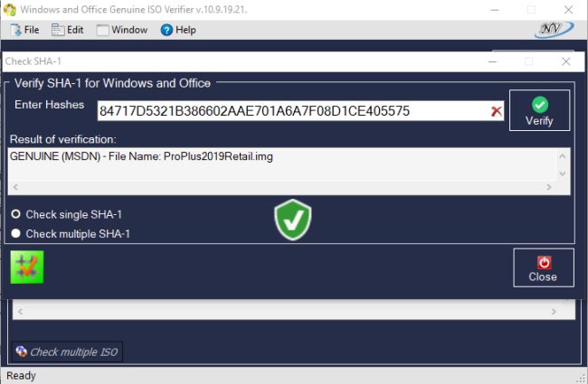Click the Ready status bar text

(21, 375)
